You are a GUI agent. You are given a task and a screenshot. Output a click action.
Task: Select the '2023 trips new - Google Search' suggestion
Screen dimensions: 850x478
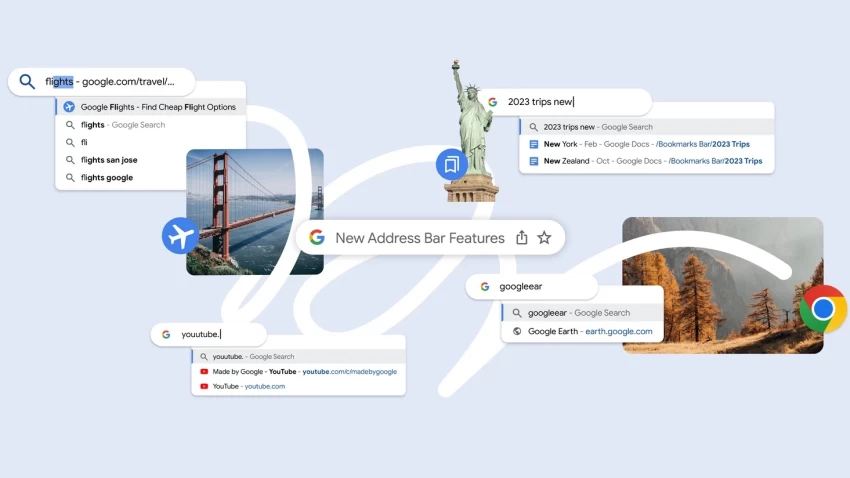(x=647, y=127)
